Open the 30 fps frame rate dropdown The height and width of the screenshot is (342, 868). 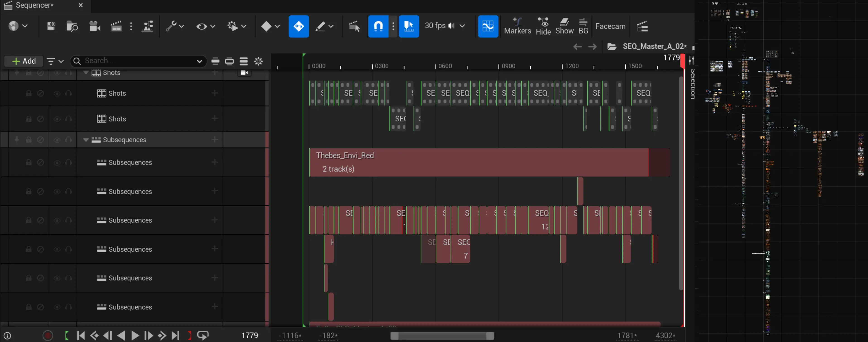point(445,26)
